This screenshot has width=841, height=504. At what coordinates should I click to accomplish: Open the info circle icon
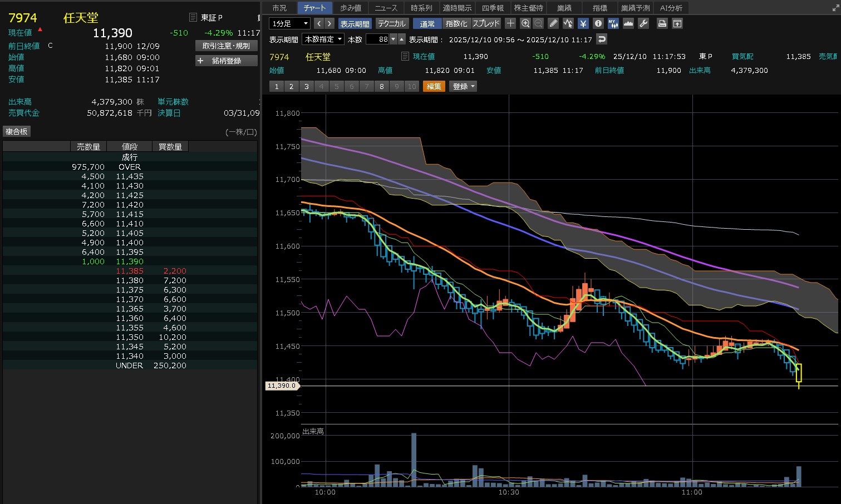click(598, 23)
